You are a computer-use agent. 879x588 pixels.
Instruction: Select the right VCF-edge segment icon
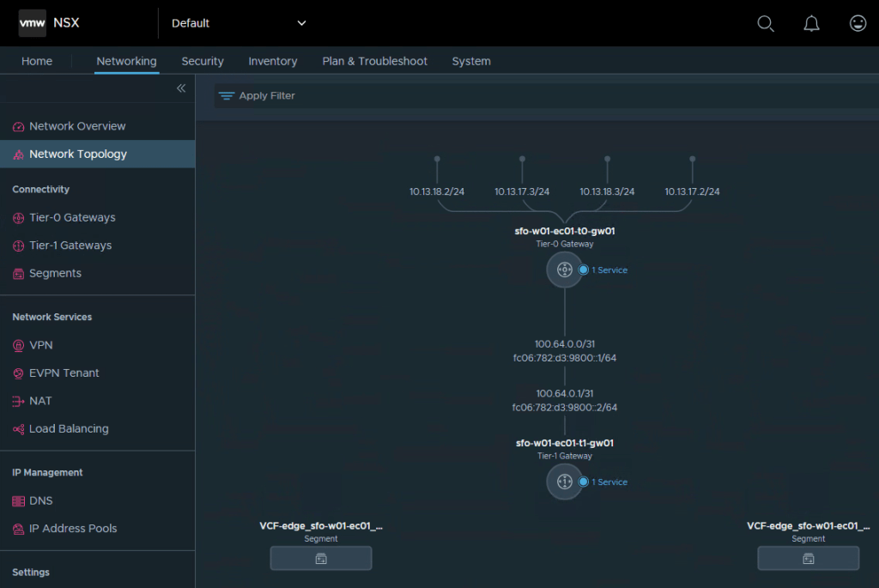click(x=808, y=558)
